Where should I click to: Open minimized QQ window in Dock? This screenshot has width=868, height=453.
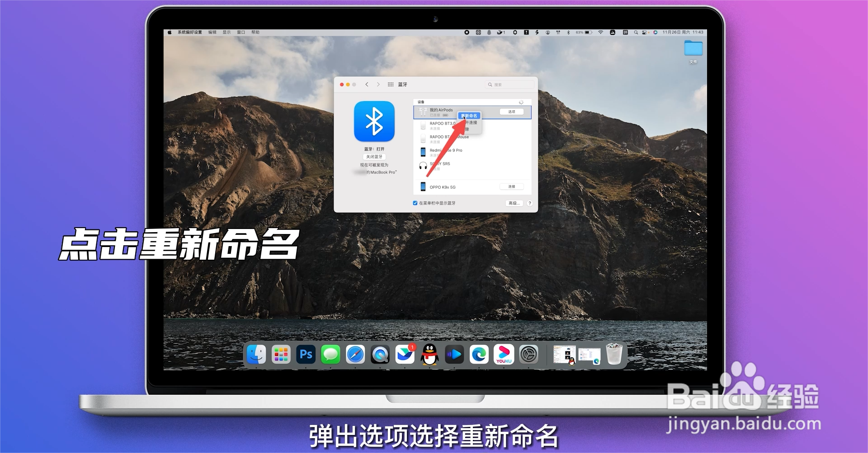tap(565, 355)
